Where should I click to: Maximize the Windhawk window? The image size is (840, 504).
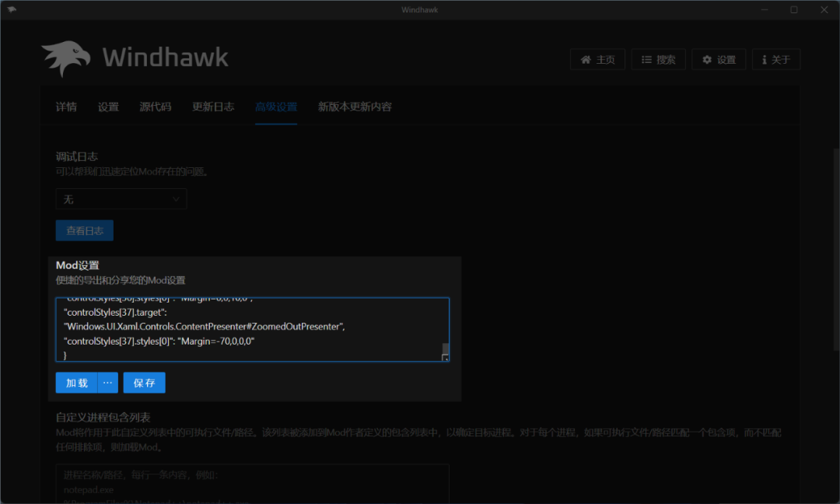(794, 9)
